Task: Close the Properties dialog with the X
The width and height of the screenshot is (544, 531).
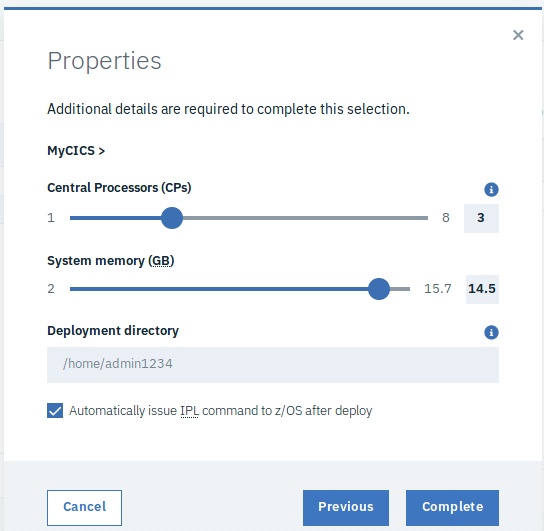Action: (518, 35)
